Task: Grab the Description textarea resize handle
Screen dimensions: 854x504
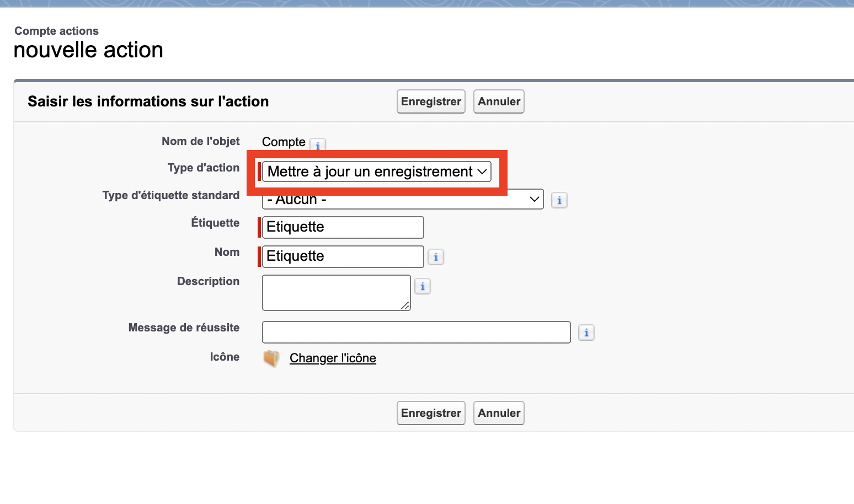Action: [x=405, y=305]
